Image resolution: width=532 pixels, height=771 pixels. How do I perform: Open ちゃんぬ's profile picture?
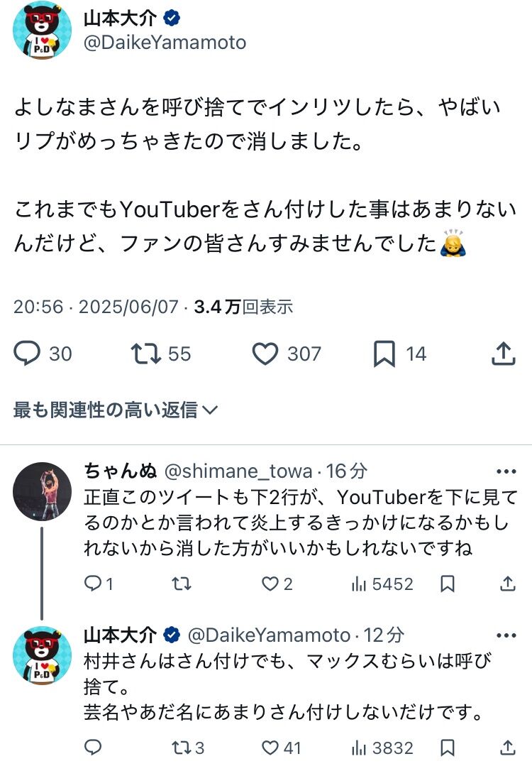pyautogui.click(x=43, y=492)
